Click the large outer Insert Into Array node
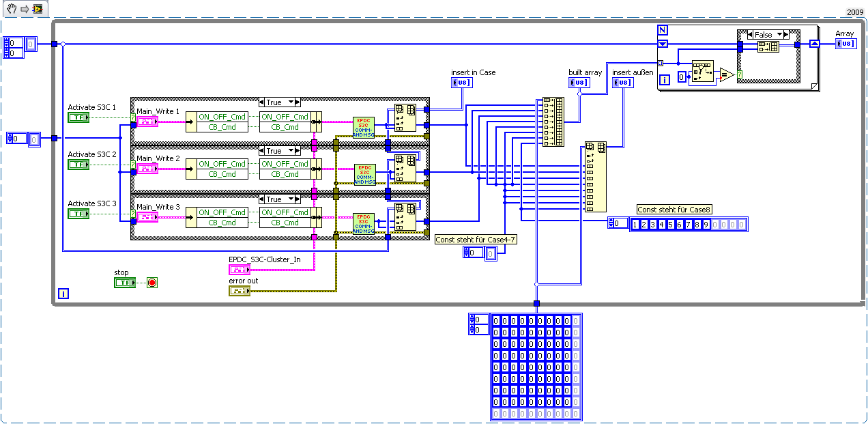 pyautogui.click(x=596, y=177)
